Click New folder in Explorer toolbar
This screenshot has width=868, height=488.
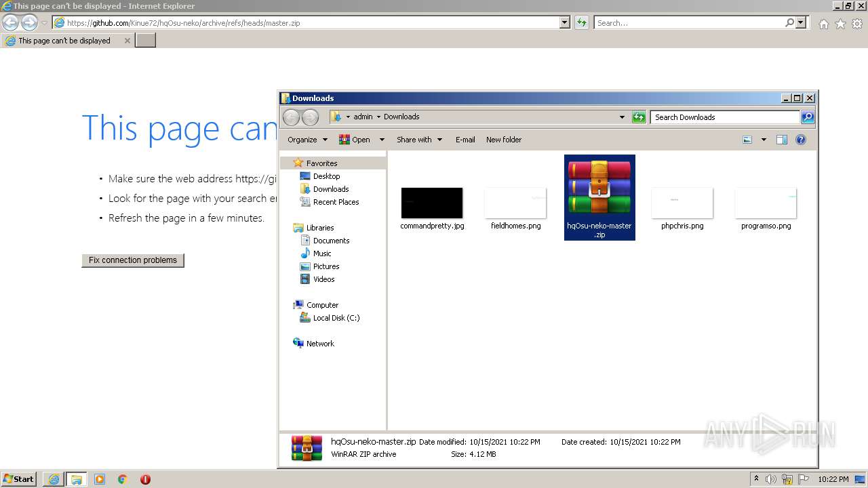point(504,140)
